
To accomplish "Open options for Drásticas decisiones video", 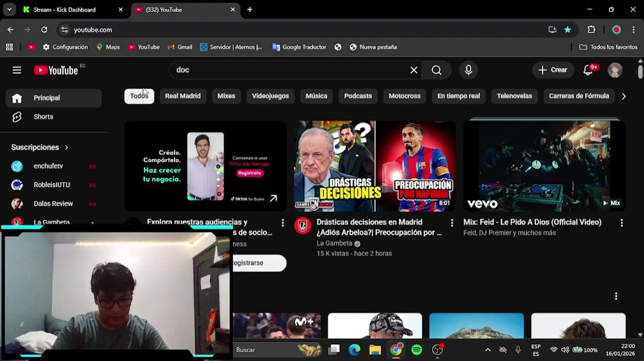I will coord(452,223).
